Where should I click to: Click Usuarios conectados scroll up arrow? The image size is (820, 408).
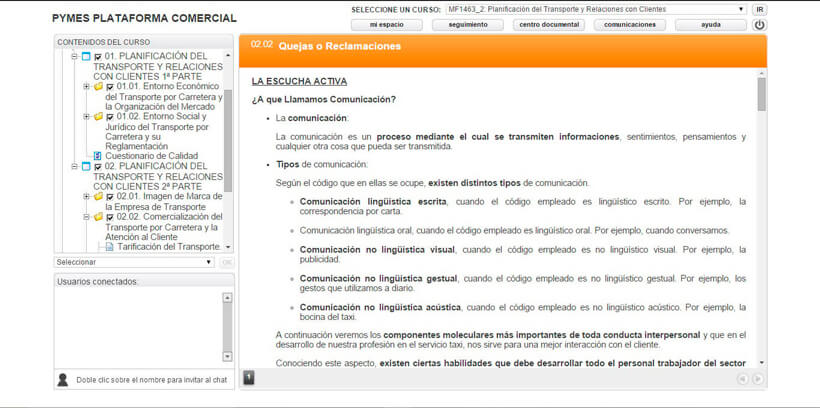(227, 298)
